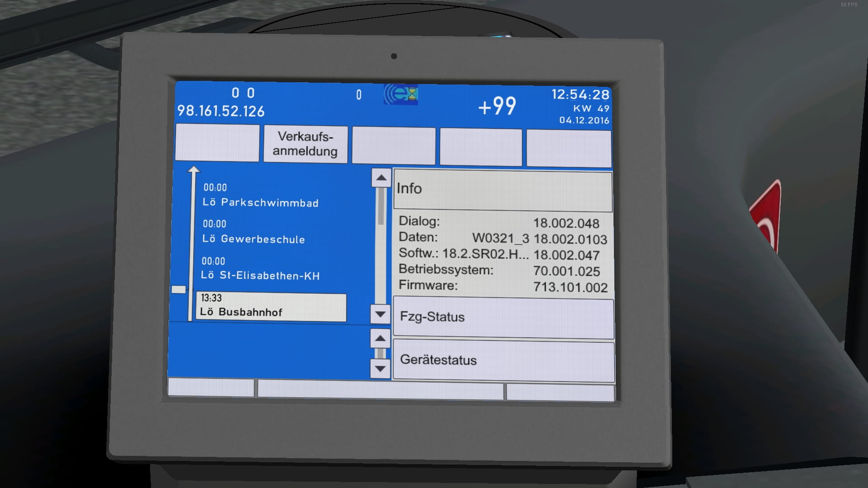Viewport: 868px width, 488px height.
Task: Select the Lö Busbahnhof stop entry
Action: point(271,306)
